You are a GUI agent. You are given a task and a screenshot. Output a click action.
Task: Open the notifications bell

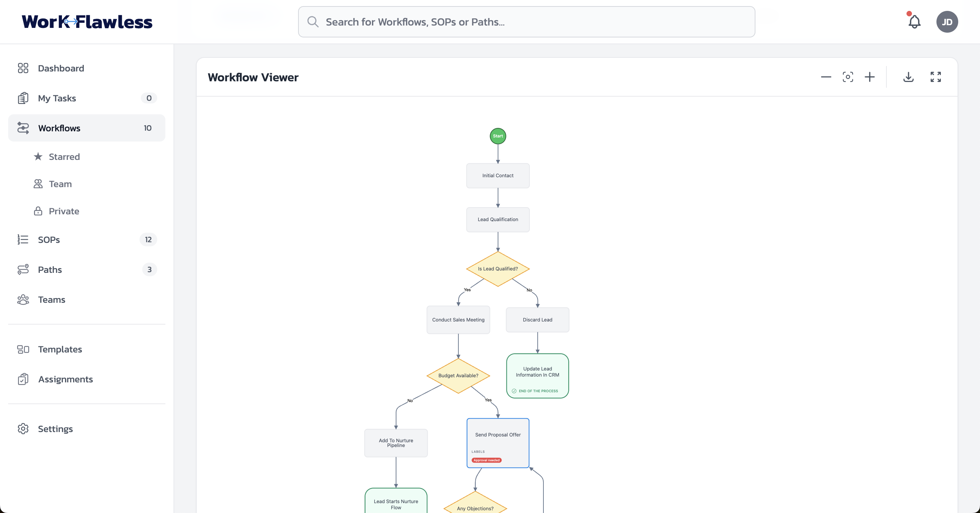pos(914,22)
